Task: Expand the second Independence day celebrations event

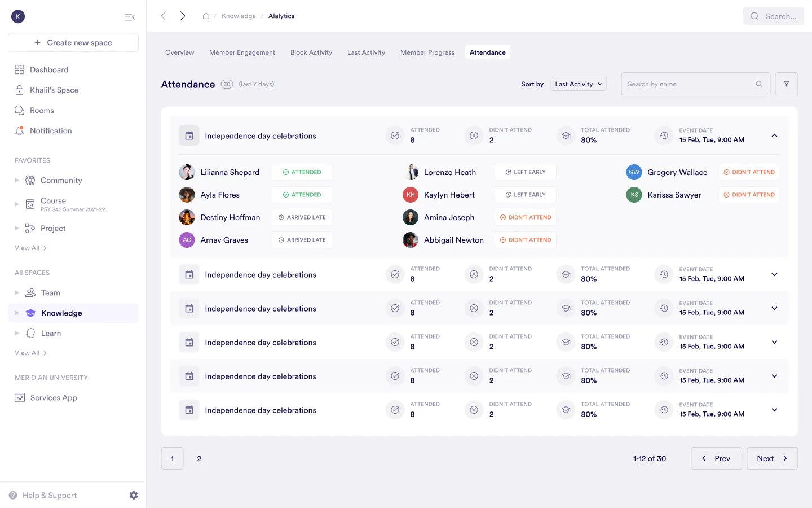Action: [774, 274]
